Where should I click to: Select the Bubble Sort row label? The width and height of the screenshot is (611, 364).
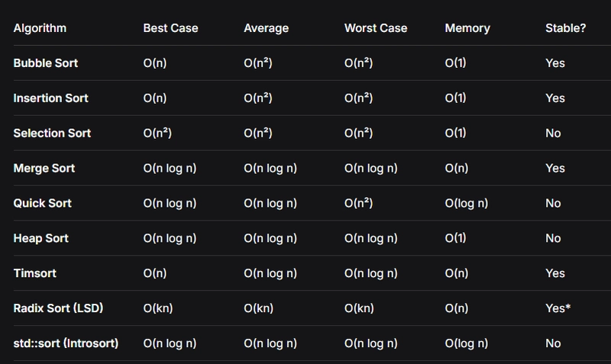47,63
